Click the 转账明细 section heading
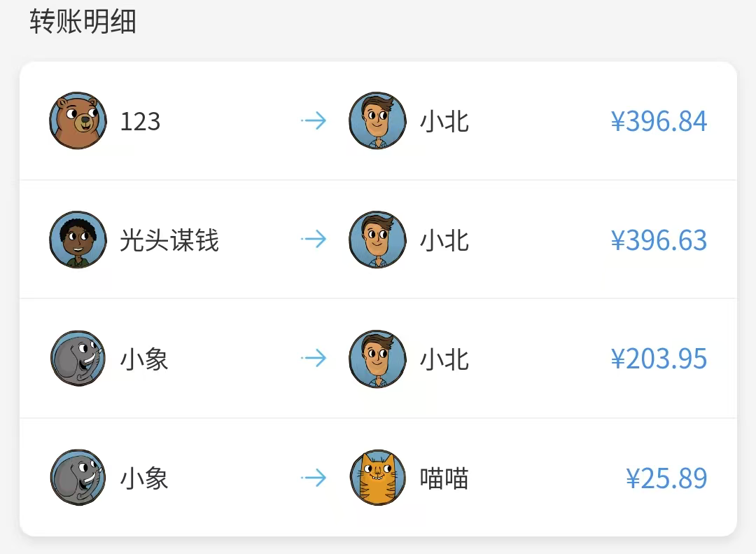 pos(83,22)
